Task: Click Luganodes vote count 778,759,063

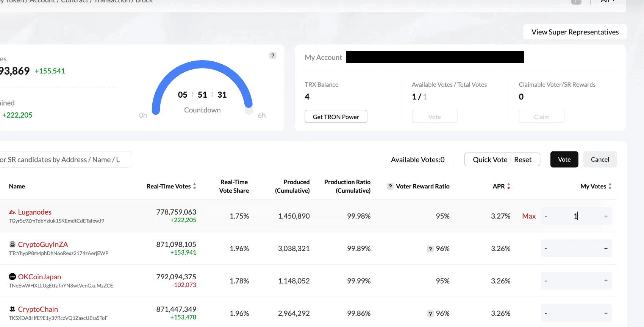Action: coord(176,212)
